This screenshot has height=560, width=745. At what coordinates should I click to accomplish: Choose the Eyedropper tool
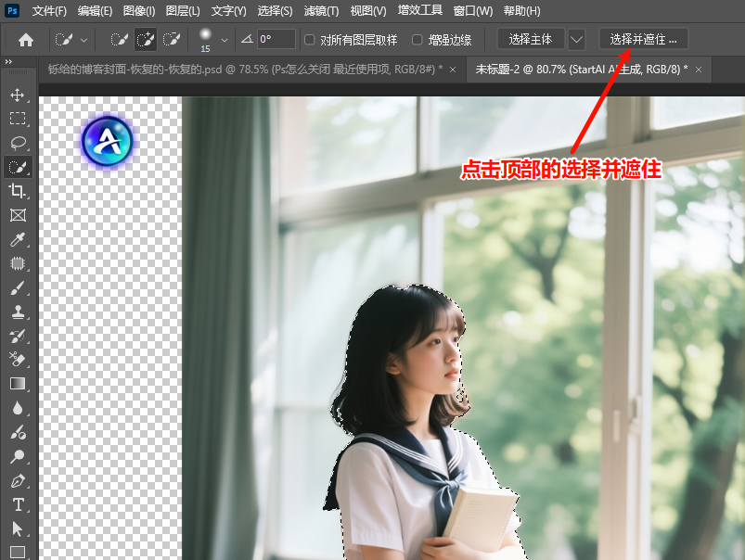18,239
